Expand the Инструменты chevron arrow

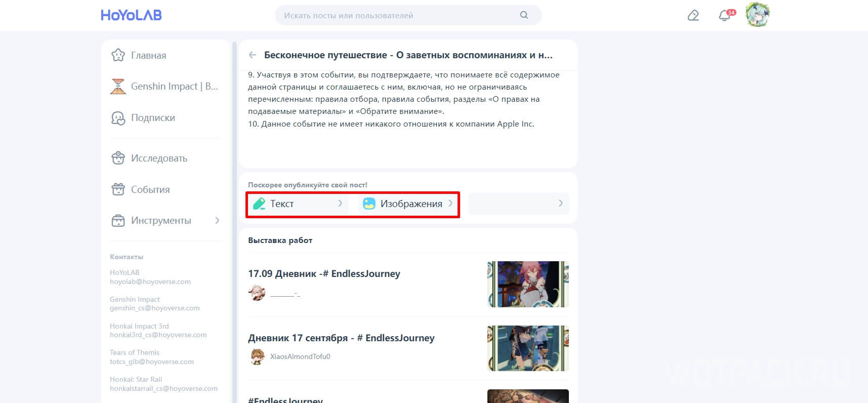(x=217, y=220)
